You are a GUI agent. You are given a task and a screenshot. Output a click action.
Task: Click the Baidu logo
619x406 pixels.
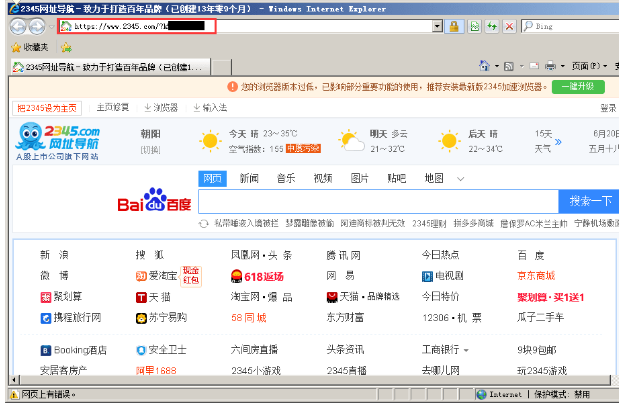(x=154, y=200)
